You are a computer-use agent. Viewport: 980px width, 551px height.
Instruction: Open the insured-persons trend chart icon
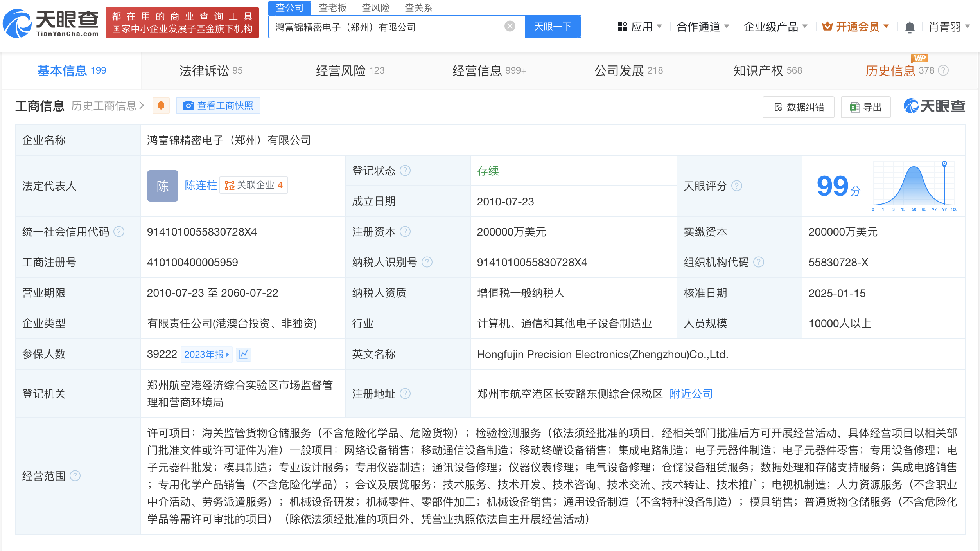(x=243, y=355)
